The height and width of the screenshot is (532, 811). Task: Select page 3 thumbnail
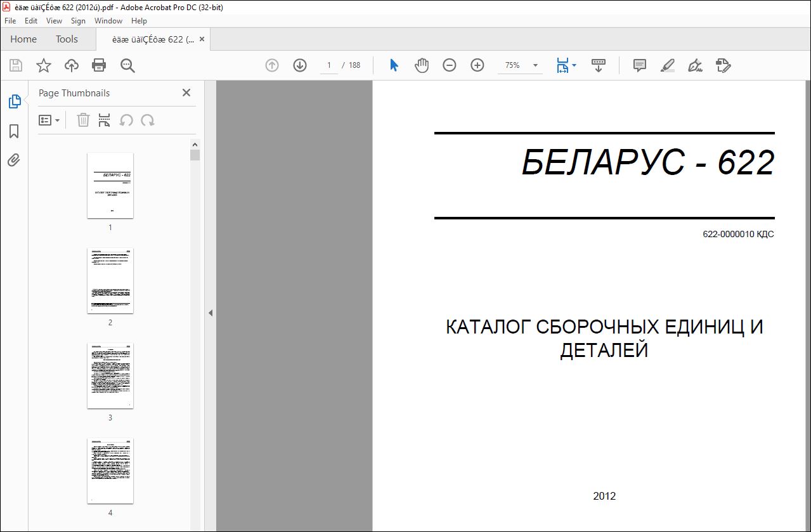pos(110,375)
